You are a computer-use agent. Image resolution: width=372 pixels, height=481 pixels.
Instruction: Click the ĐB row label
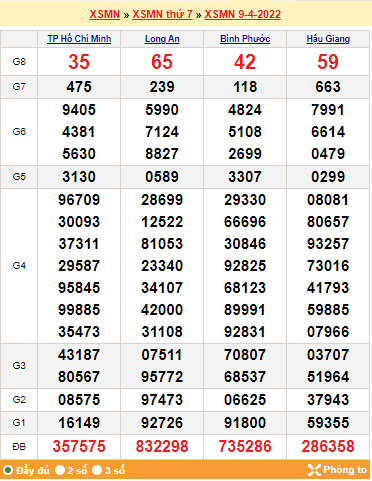(x=19, y=447)
